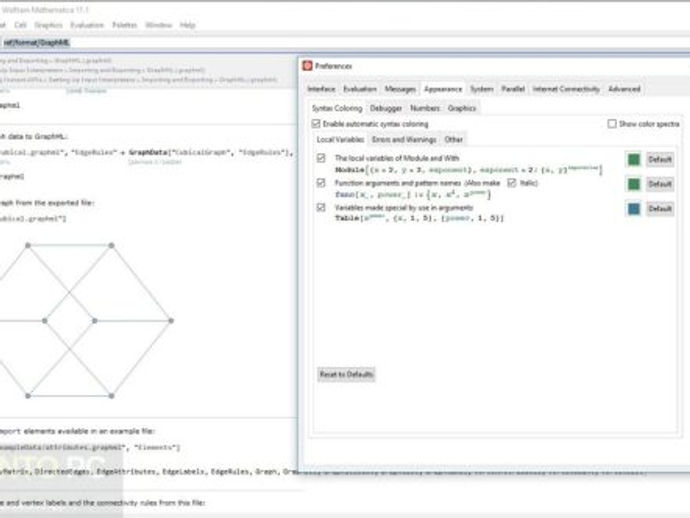
Task: Click the EdgeAttributes entry in output
Action: click(126, 471)
